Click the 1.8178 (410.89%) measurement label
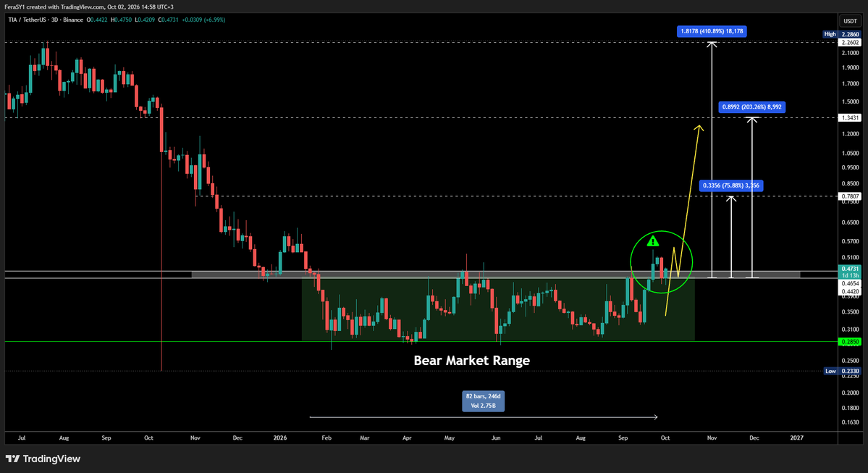The width and height of the screenshot is (868, 473). (712, 32)
